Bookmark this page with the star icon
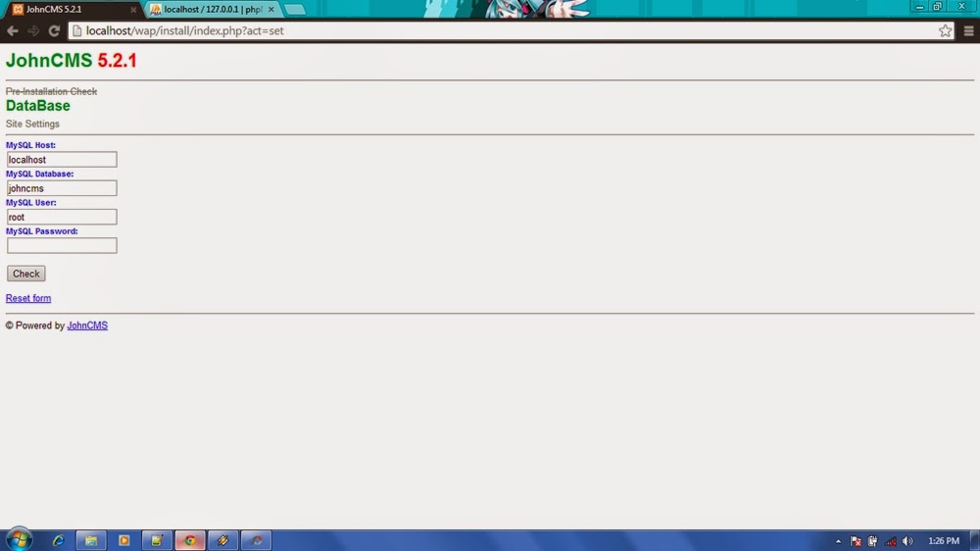The image size is (980, 551). click(x=945, y=30)
